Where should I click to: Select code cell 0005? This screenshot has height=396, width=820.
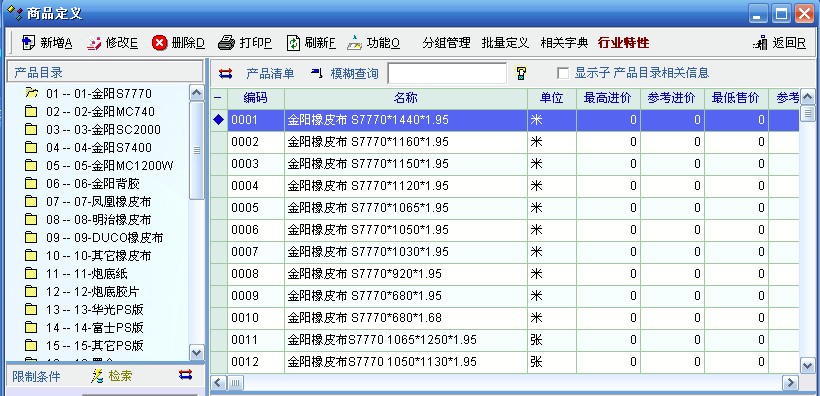point(256,208)
